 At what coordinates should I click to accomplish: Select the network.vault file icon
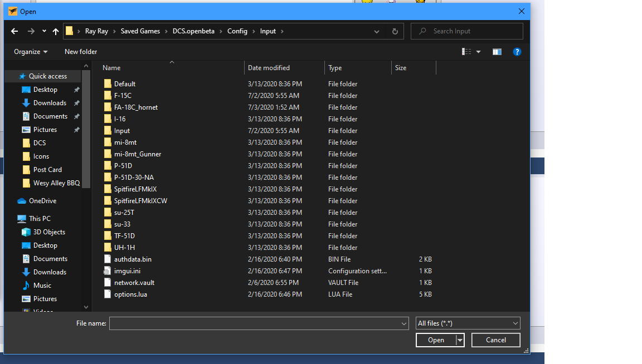[x=108, y=283]
